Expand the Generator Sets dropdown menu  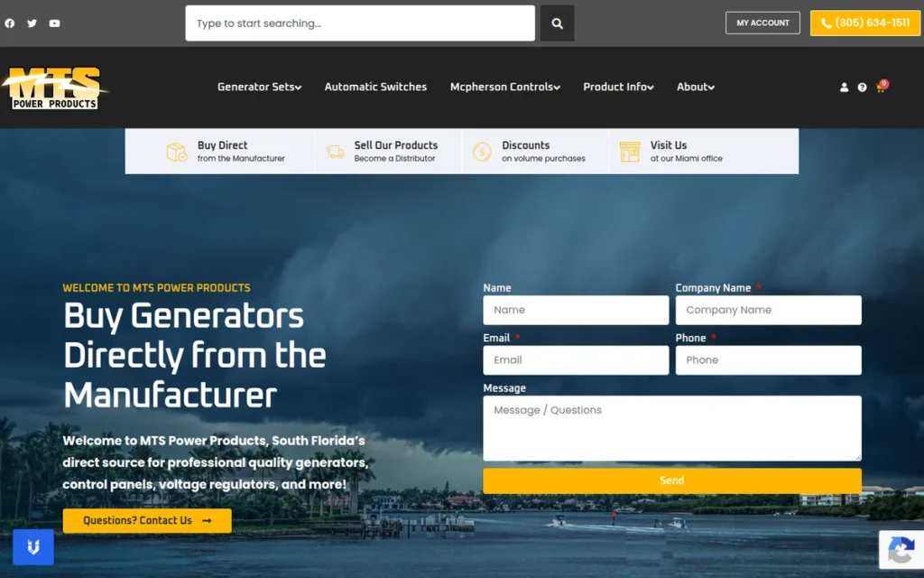click(x=259, y=87)
